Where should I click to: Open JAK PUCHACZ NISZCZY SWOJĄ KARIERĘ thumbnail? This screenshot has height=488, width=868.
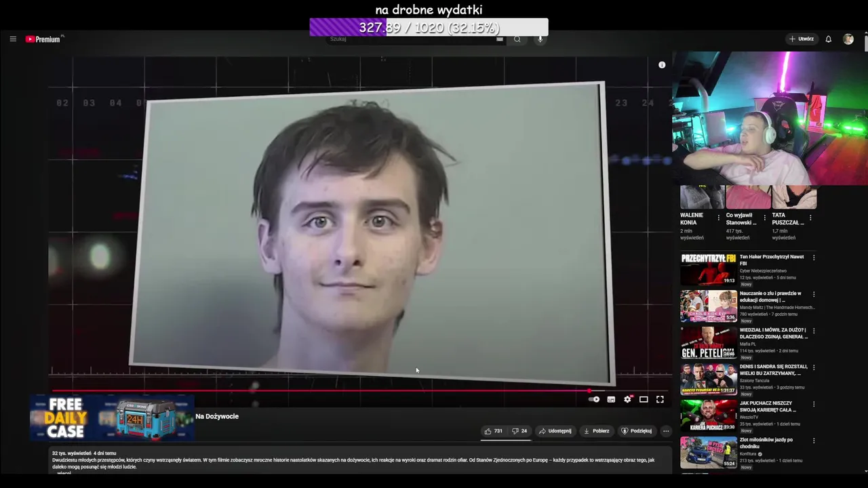click(709, 415)
